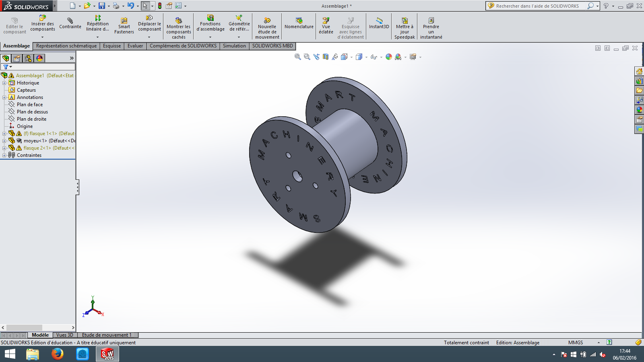Switch to the Vues 3D bottom tab
Screen dimensions: 644x362
click(x=64, y=335)
